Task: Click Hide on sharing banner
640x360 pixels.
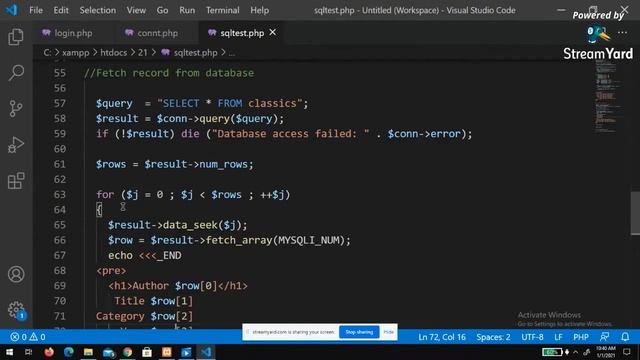Action: click(x=388, y=332)
